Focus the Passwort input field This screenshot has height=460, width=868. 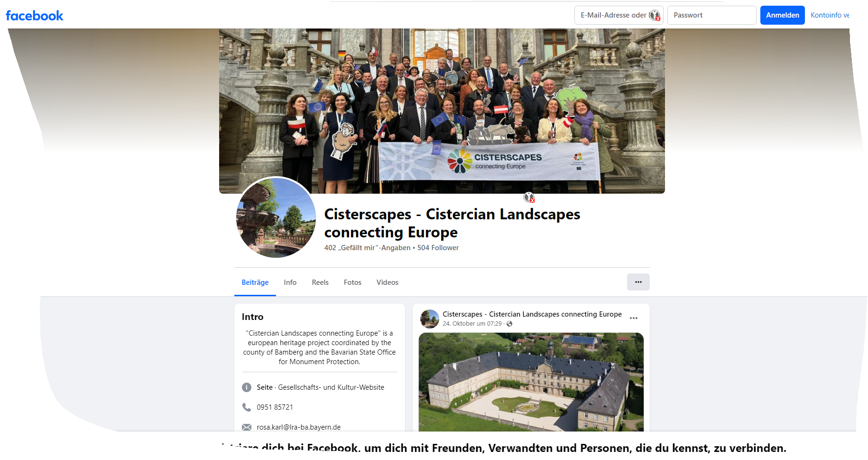click(x=711, y=15)
